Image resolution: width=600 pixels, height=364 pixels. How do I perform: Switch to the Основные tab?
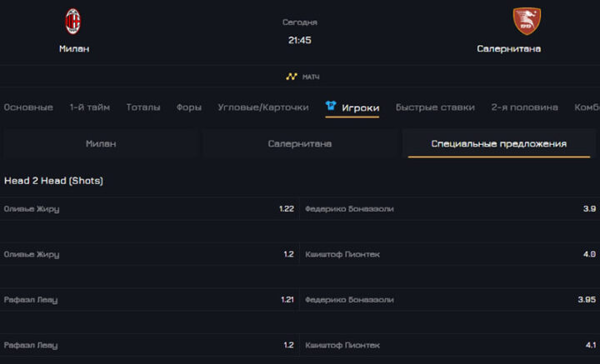(28, 107)
